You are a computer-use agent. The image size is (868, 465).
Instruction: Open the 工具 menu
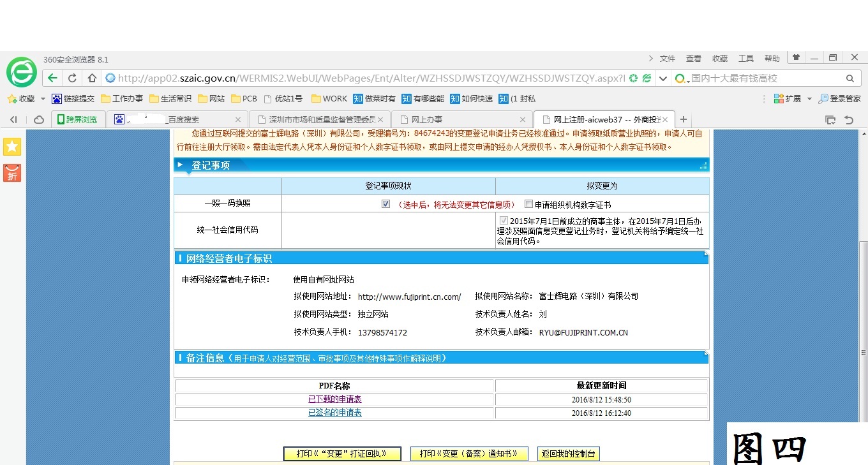click(745, 58)
